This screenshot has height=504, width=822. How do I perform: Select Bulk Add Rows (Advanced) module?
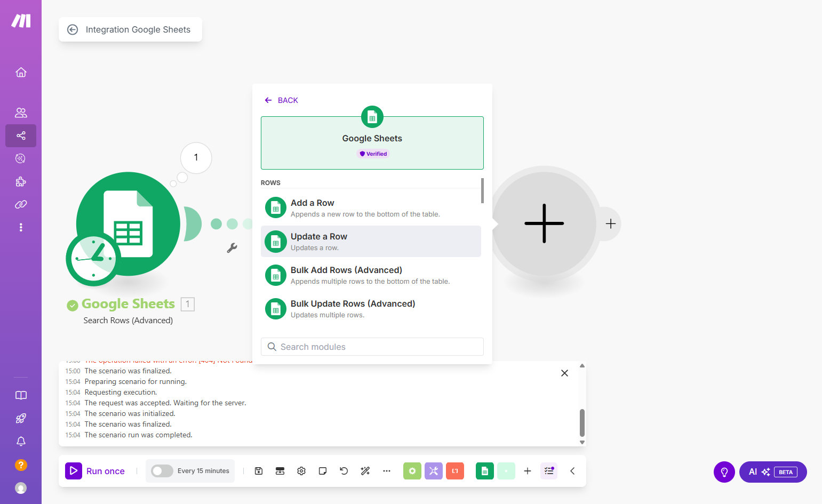pyautogui.click(x=371, y=275)
